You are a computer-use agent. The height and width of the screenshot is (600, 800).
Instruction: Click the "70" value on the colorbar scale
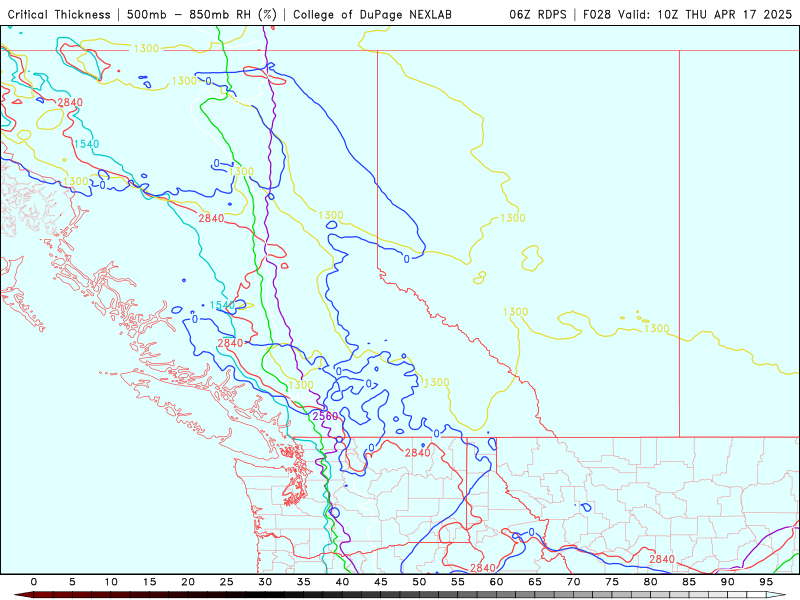(573, 582)
